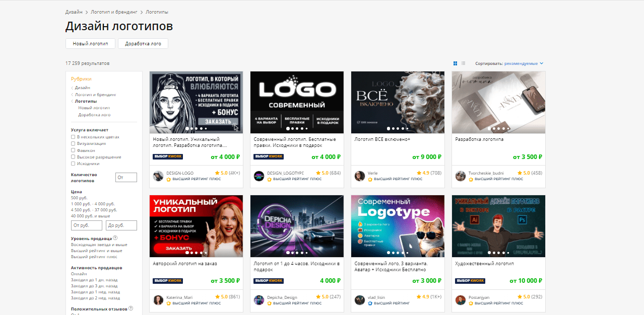Switch to list view layout icon
The width and height of the screenshot is (644, 315).
pos(463,63)
